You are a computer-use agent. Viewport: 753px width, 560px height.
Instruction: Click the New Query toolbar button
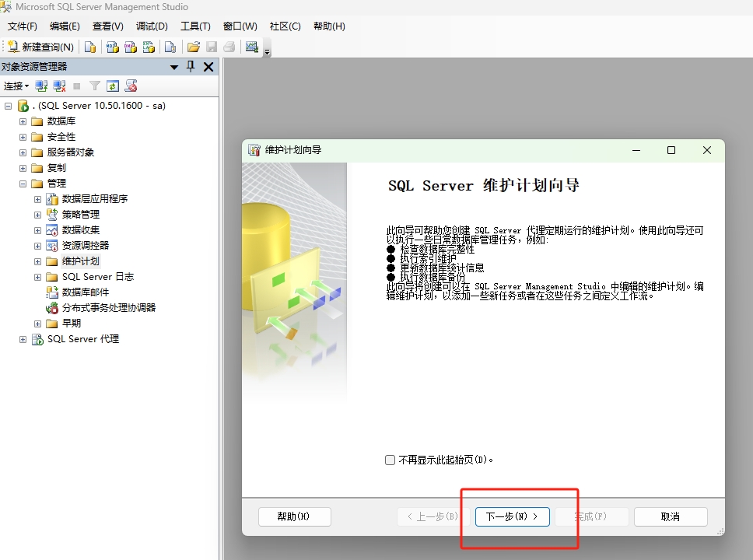coord(40,47)
